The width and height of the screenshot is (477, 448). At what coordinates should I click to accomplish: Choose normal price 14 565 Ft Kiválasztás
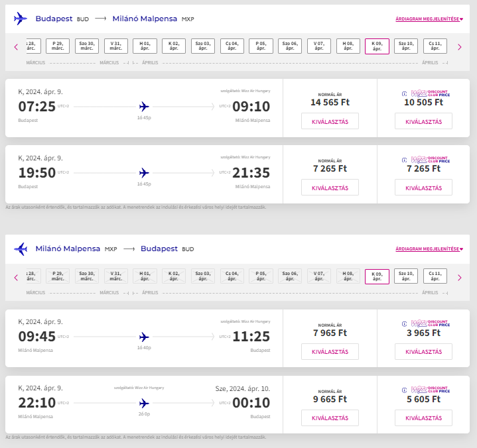pos(330,121)
